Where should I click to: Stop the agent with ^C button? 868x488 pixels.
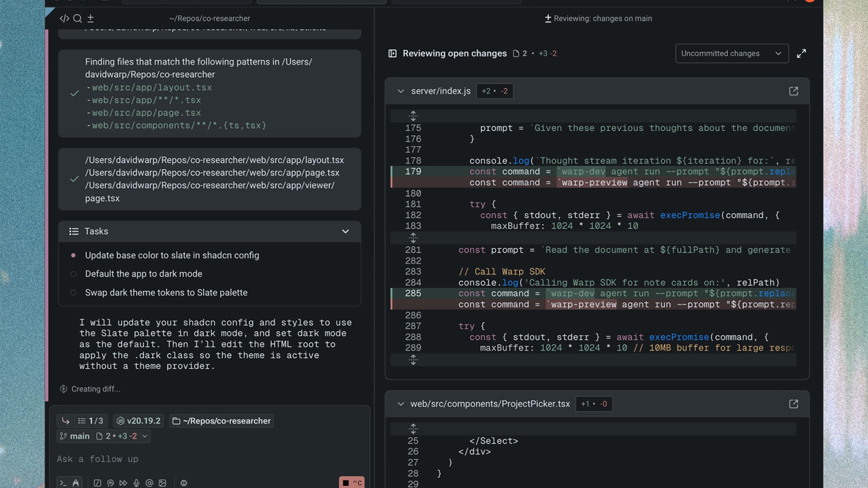click(351, 483)
